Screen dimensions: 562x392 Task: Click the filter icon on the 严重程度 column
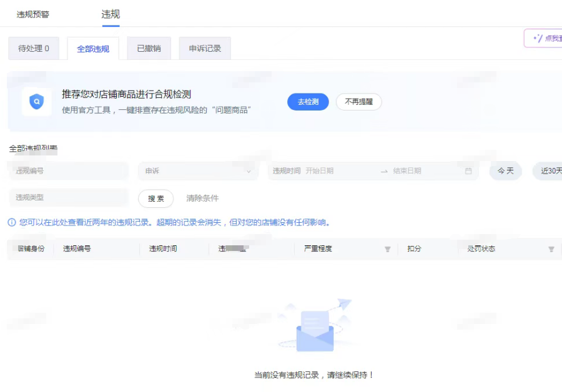pyautogui.click(x=387, y=249)
